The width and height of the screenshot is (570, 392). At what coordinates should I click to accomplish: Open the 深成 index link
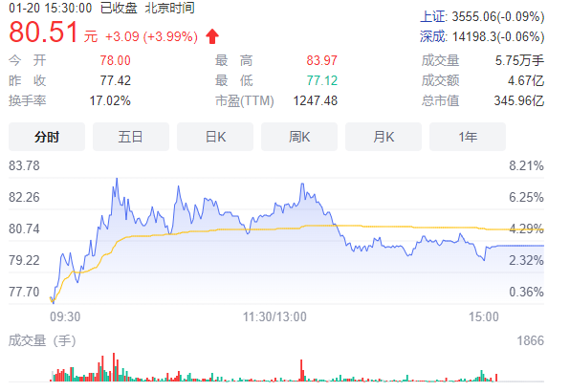tap(432, 36)
